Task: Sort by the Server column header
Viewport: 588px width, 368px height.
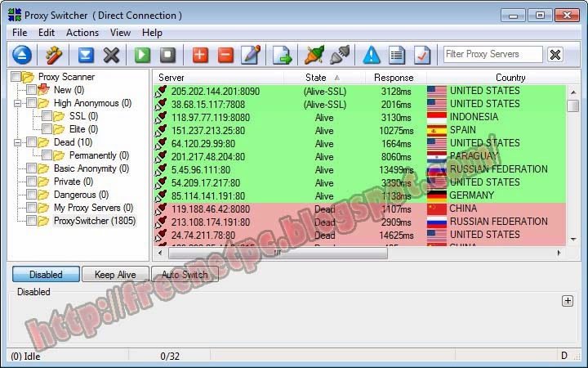Action: (x=218, y=78)
